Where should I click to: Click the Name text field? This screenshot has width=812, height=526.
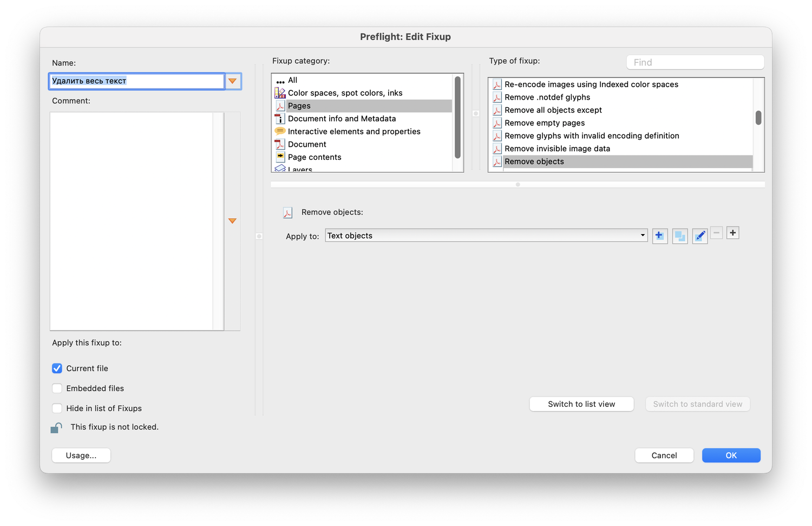[x=137, y=81]
